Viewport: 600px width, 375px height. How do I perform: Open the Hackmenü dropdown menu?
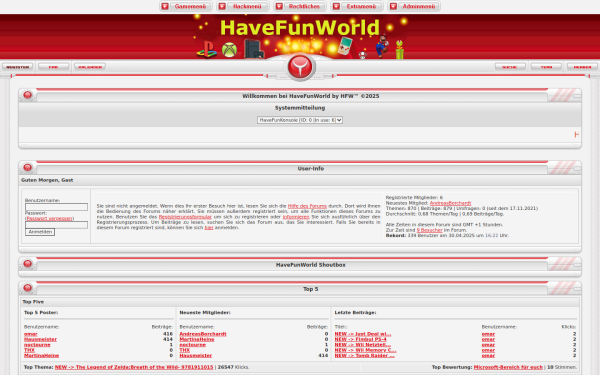pyautogui.click(x=243, y=6)
